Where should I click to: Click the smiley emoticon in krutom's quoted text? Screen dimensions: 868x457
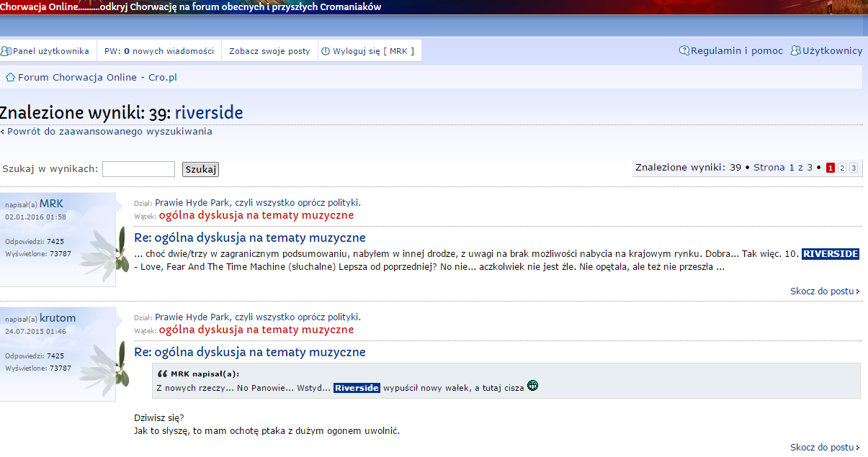coord(532,386)
